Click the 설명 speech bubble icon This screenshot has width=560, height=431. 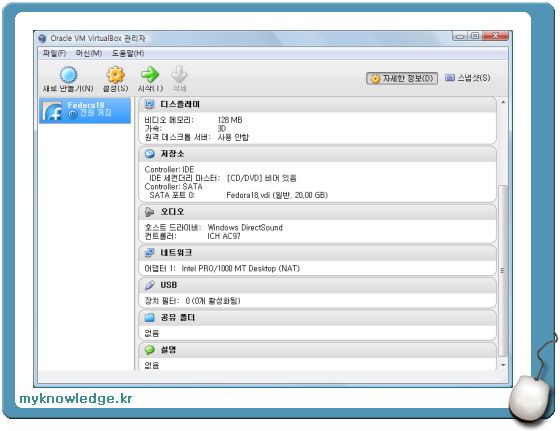pos(150,350)
